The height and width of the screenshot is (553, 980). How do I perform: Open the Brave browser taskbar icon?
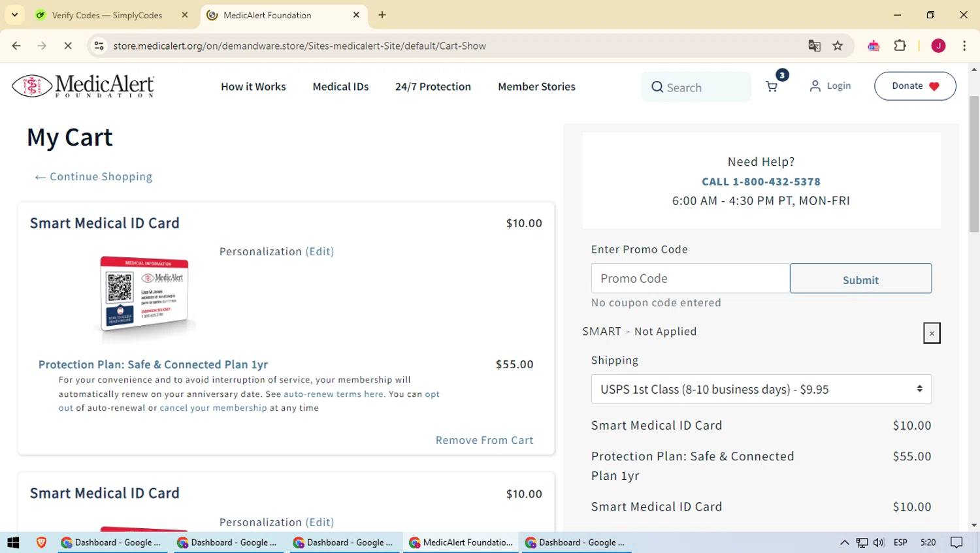tap(41, 542)
